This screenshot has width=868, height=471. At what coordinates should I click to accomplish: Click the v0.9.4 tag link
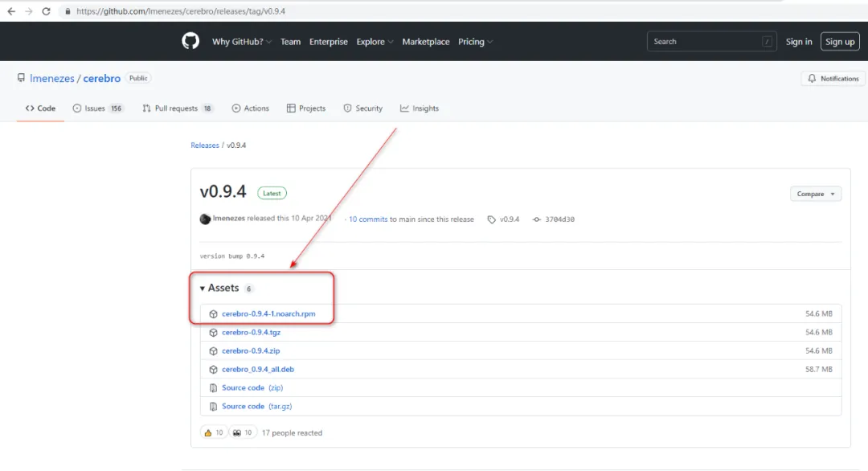(x=510, y=219)
